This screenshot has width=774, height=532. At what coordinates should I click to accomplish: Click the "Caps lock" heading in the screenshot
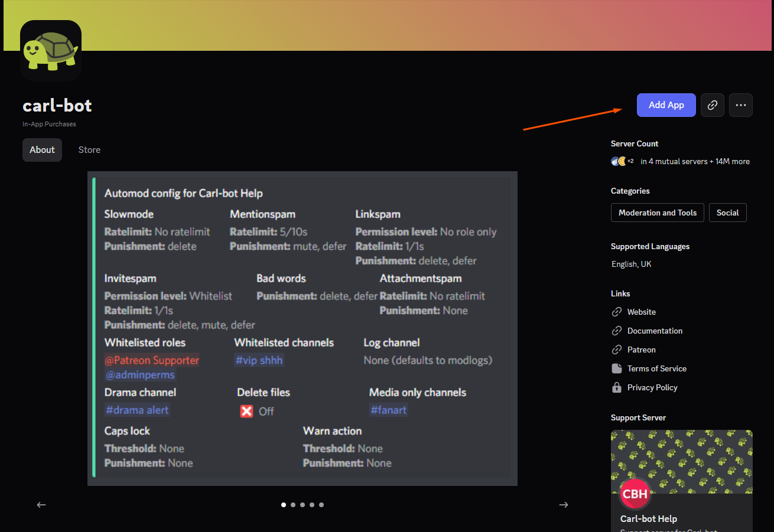[x=127, y=431]
